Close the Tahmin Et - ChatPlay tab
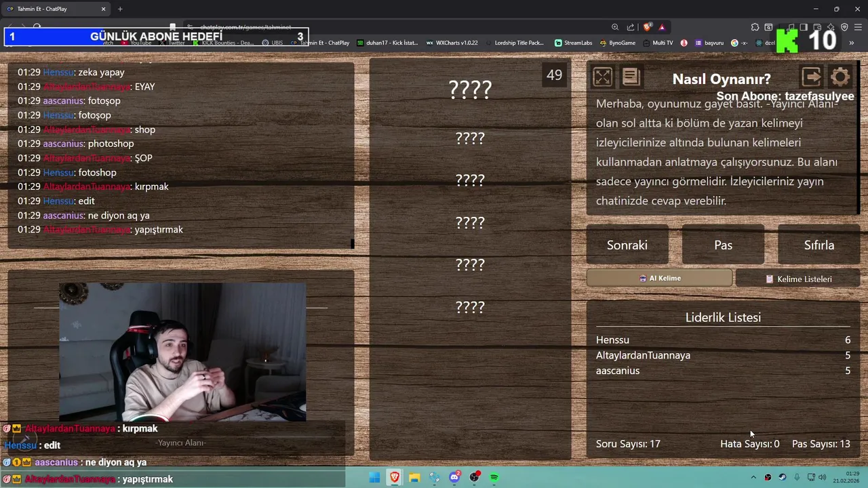This screenshot has width=868, height=488. pos(103,9)
